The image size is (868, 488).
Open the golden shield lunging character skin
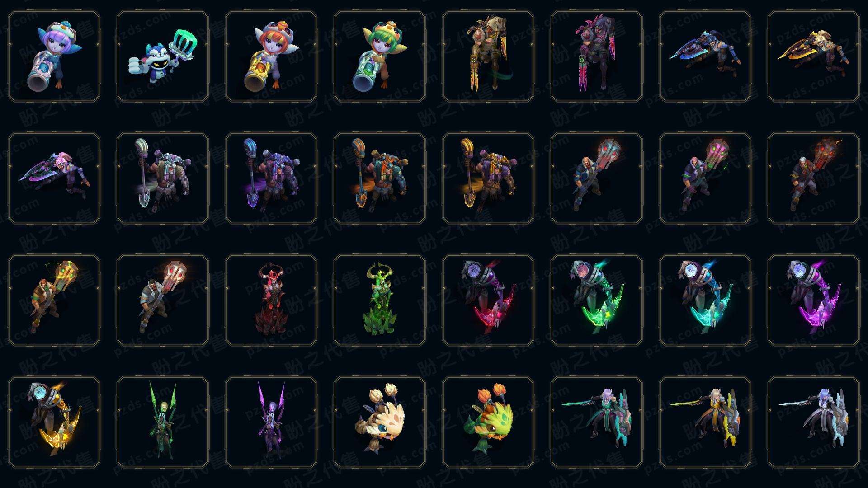click(x=814, y=56)
